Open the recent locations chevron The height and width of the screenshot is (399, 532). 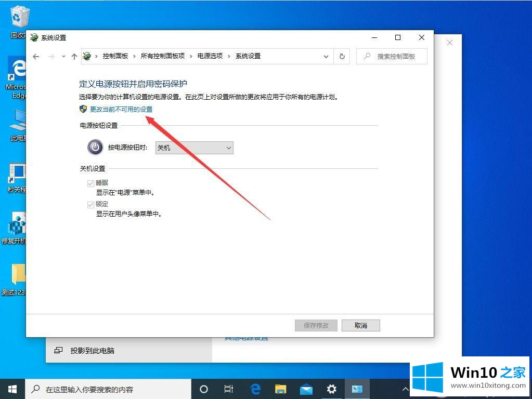63,57
